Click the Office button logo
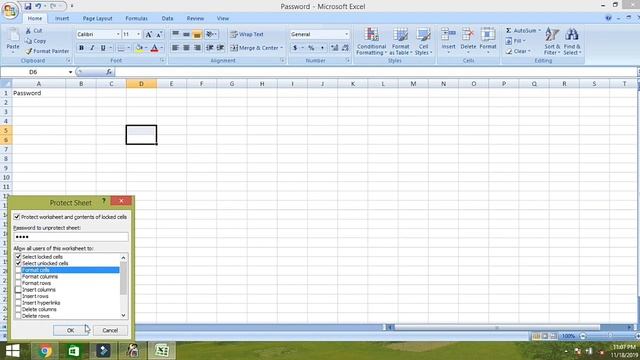The height and width of the screenshot is (360, 640). 10,11
